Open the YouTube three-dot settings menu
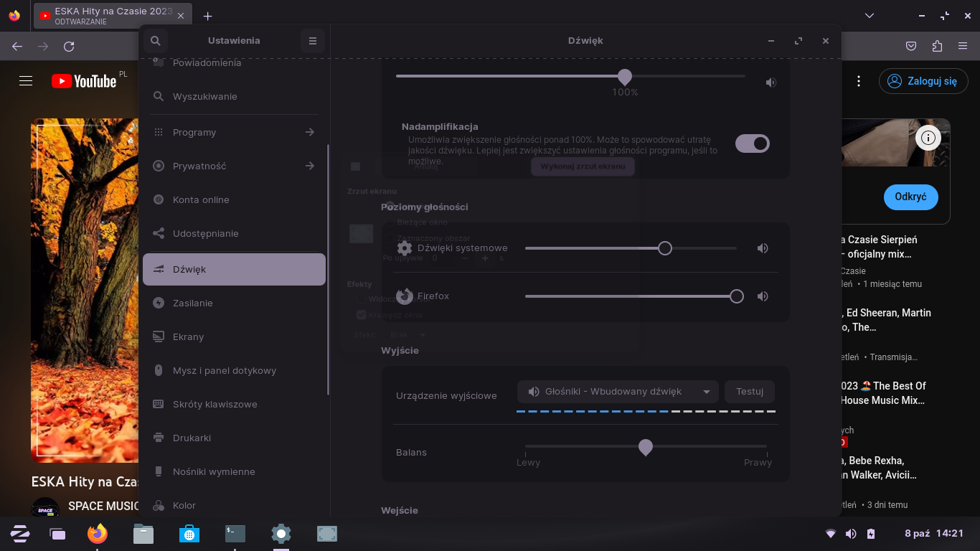The image size is (980, 551). coord(859,81)
